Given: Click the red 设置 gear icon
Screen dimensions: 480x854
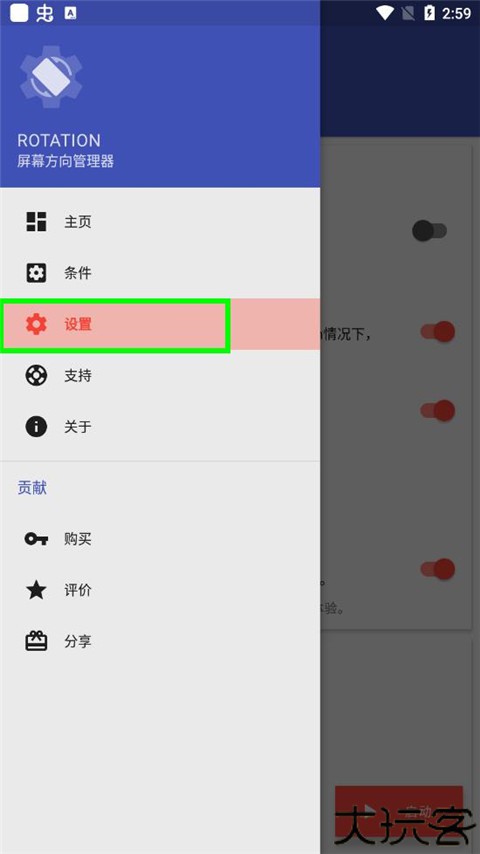Looking at the screenshot, I should click(x=37, y=324).
